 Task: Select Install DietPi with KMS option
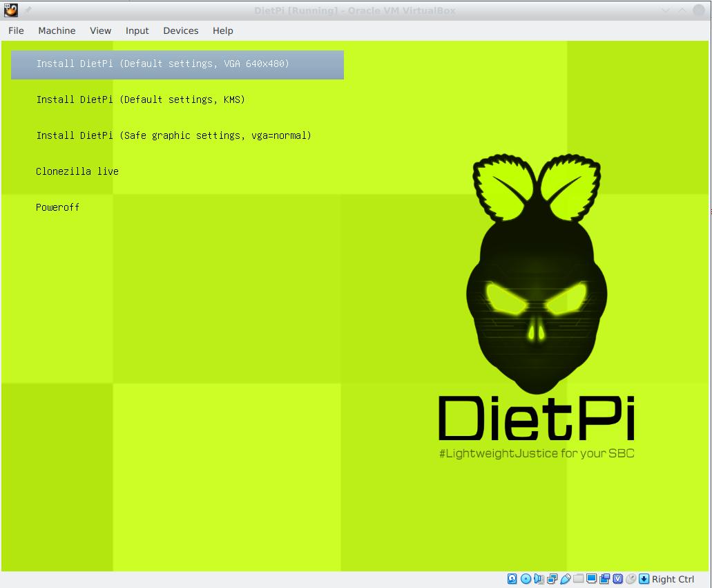[140, 99]
